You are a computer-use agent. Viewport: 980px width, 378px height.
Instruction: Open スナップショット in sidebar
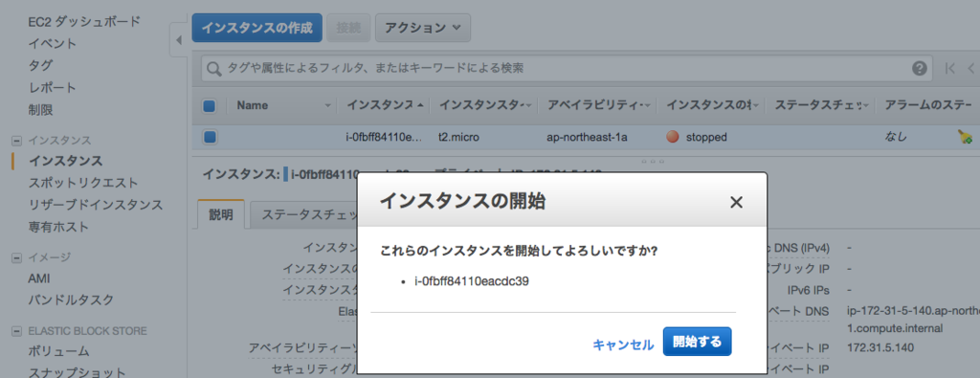(x=77, y=372)
